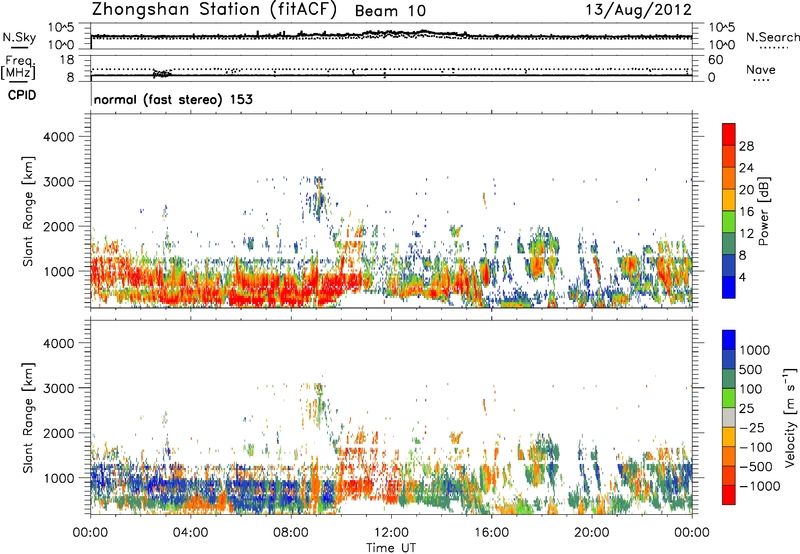Click the 'Zhongshan Station (fitACF)' title

(x=215, y=10)
